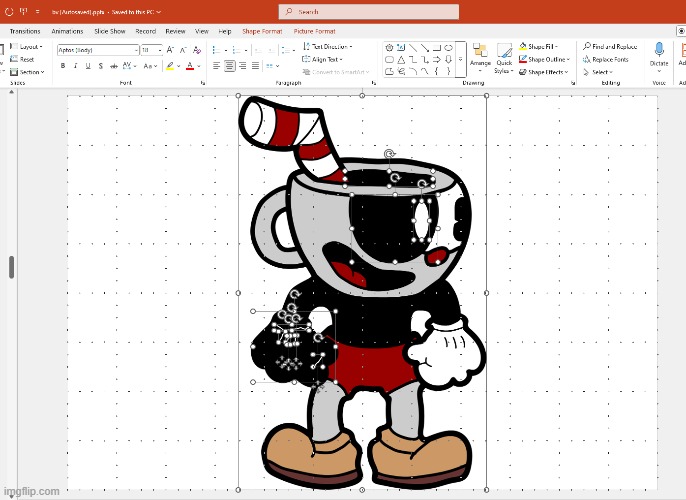
Task: Open the Animations tab
Action: 67,31
